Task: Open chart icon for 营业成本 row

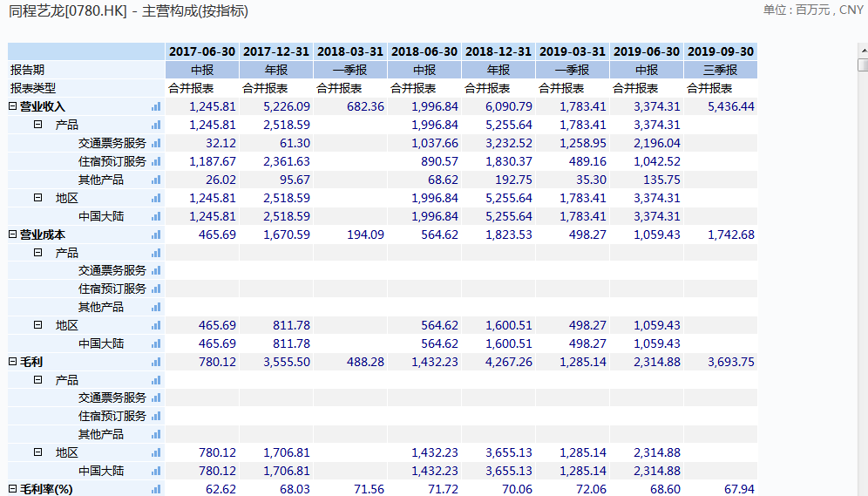Action: (x=156, y=234)
